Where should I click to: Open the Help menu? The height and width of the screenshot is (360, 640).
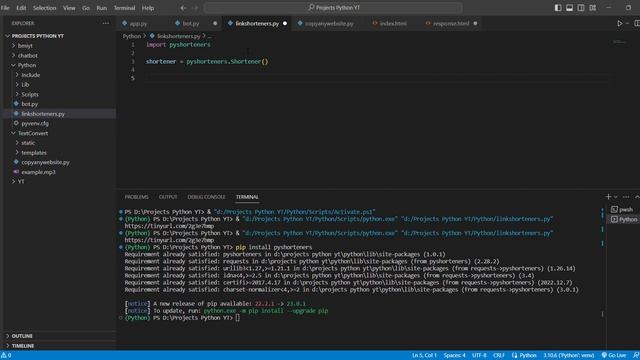(148, 8)
